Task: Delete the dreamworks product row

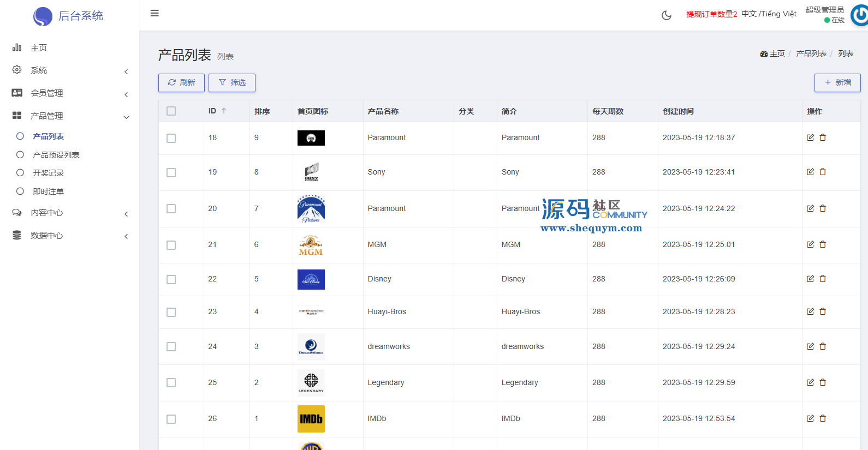Action: click(823, 346)
